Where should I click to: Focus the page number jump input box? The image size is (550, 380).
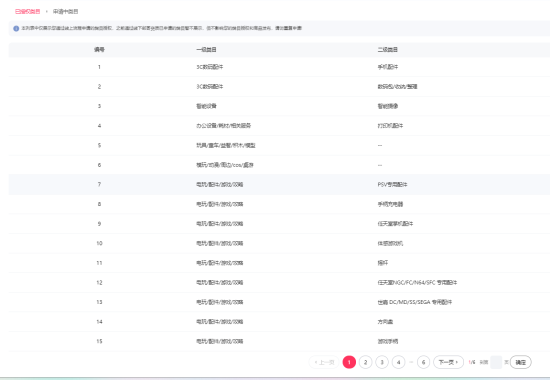click(496, 362)
